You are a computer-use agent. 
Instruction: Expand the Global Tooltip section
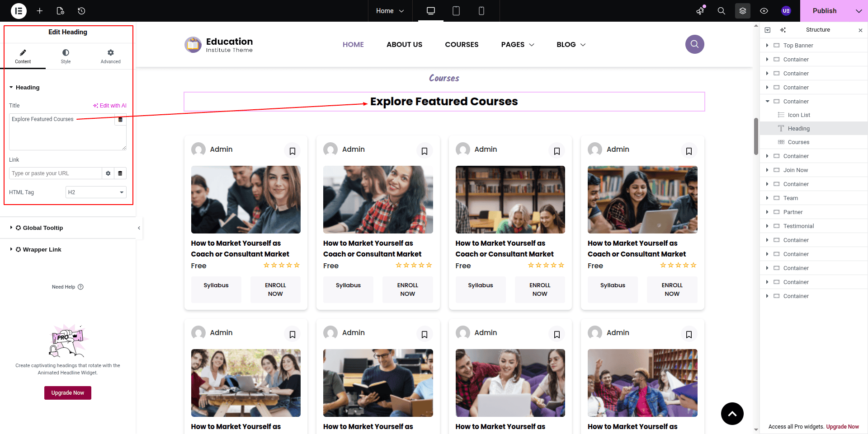tap(43, 228)
